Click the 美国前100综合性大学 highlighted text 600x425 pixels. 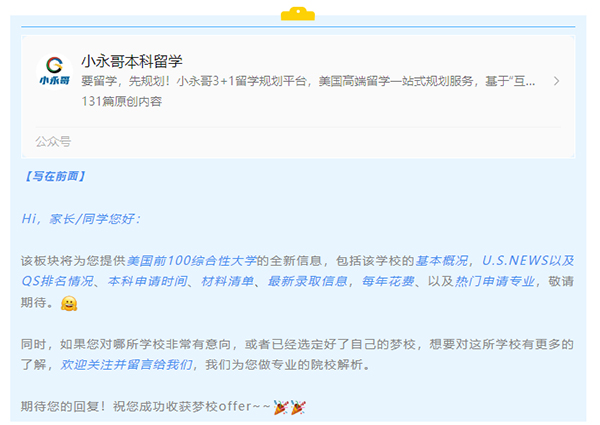click(x=191, y=261)
